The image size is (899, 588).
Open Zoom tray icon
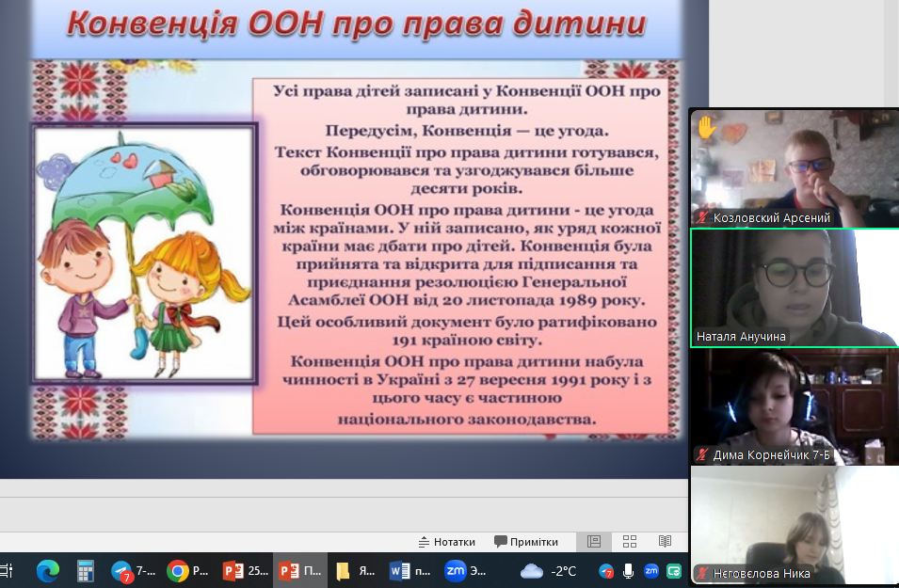(651, 571)
